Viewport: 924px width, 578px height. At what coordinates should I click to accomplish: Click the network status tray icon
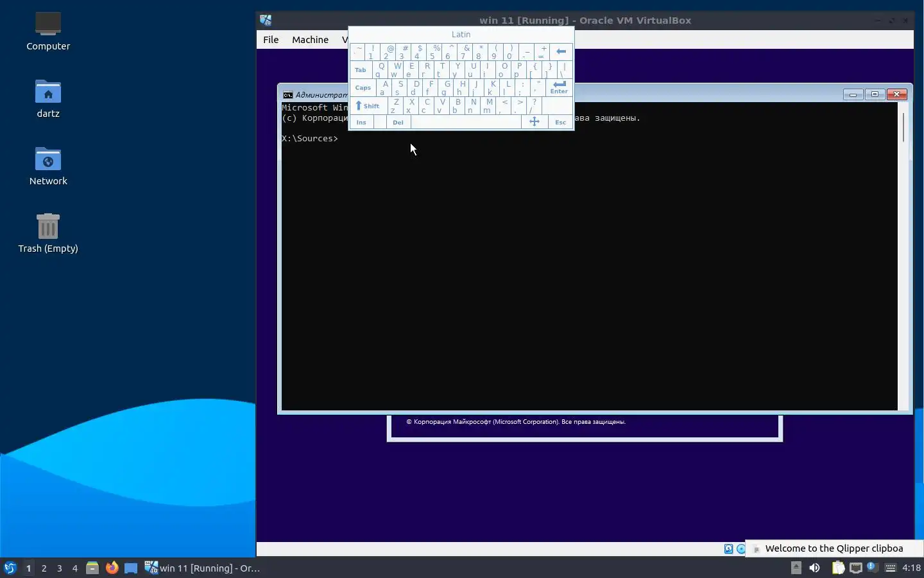(x=855, y=568)
